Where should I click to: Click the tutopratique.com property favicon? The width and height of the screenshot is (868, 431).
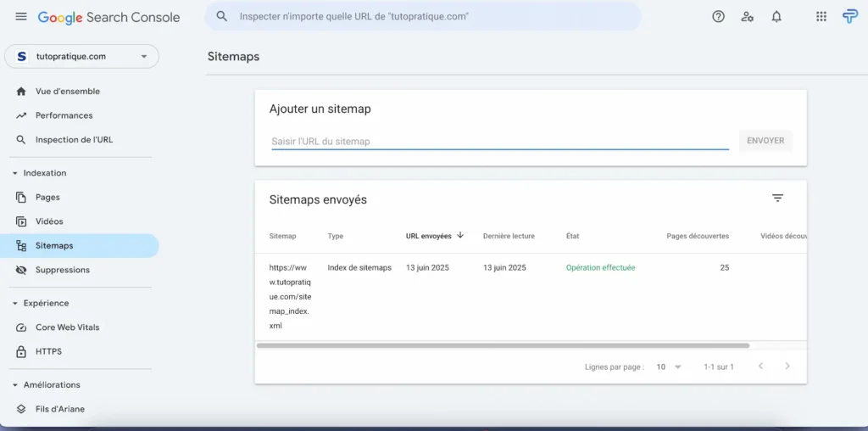(x=21, y=57)
